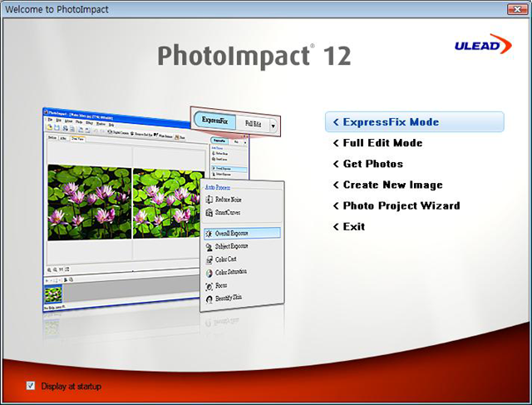The height and width of the screenshot is (405, 532).
Task: Launch Photo Project Wizard
Action: [397, 205]
